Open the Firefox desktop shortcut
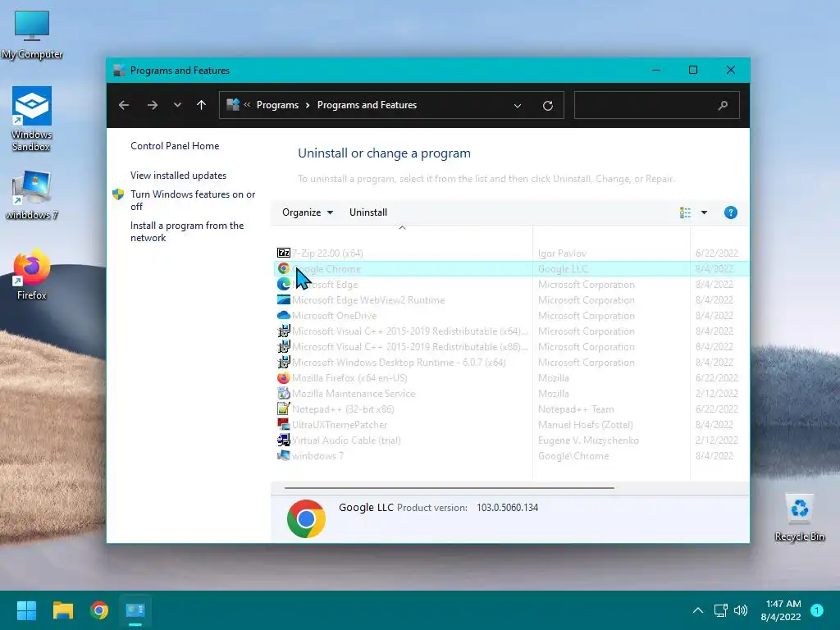 32,274
